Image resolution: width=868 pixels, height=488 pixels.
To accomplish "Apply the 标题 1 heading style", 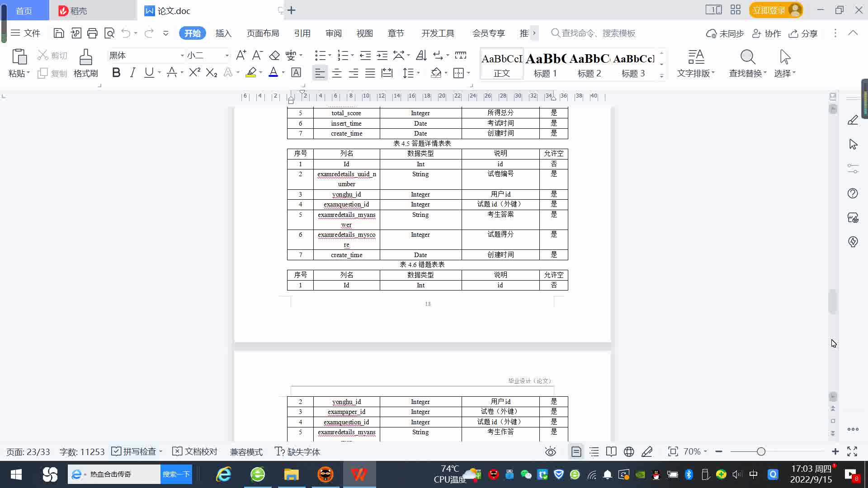I will tap(545, 64).
